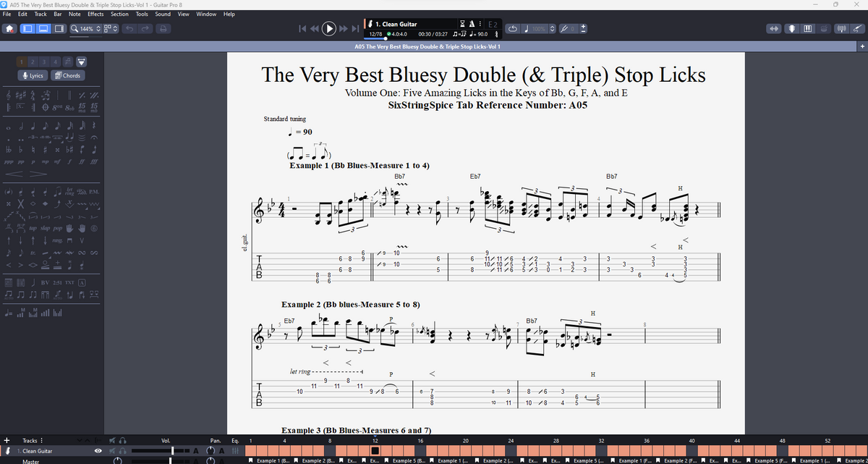Select the document tab A05 Bluesy Licks
Image resolution: width=868 pixels, height=464 pixels.
click(x=429, y=46)
